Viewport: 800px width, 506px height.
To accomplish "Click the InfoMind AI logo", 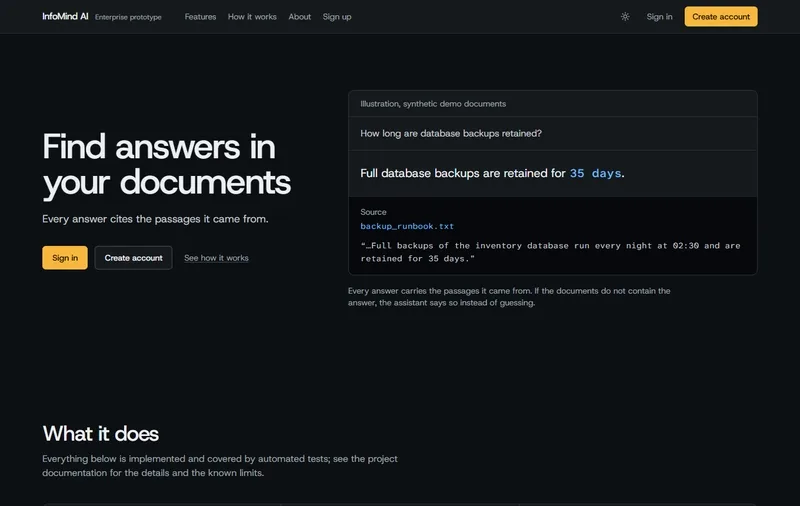I will pyautogui.click(x=65, y=16).
